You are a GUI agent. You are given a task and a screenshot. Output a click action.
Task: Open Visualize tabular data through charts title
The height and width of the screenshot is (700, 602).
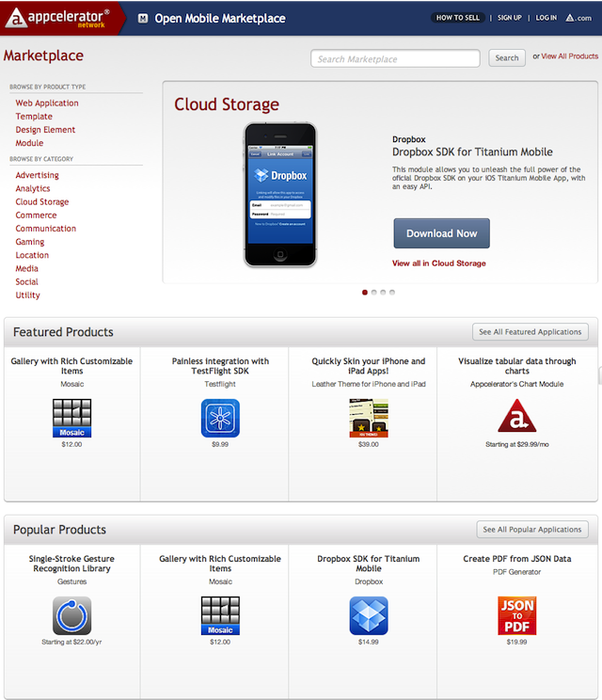(x=516, y=366)
